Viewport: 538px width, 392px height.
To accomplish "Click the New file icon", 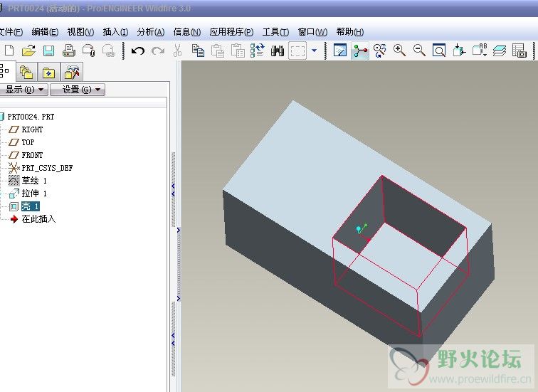I will pyautogui.click(x=10, y=51).
